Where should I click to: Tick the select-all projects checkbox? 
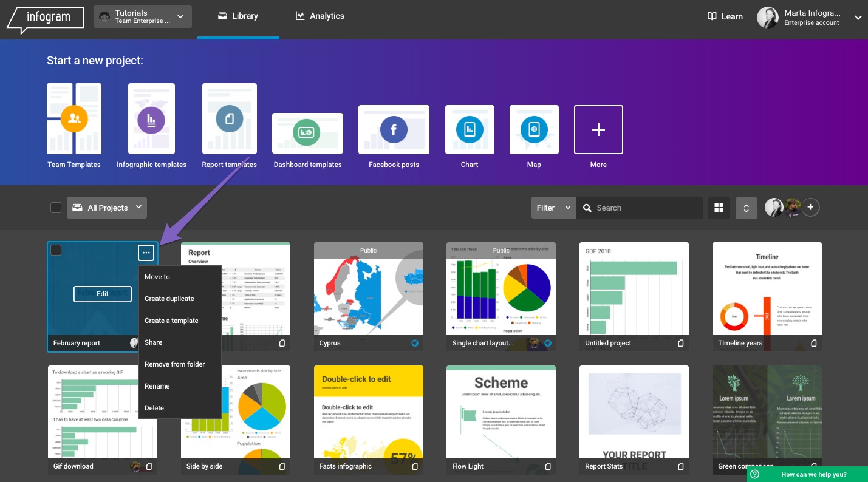pos(56,208)
